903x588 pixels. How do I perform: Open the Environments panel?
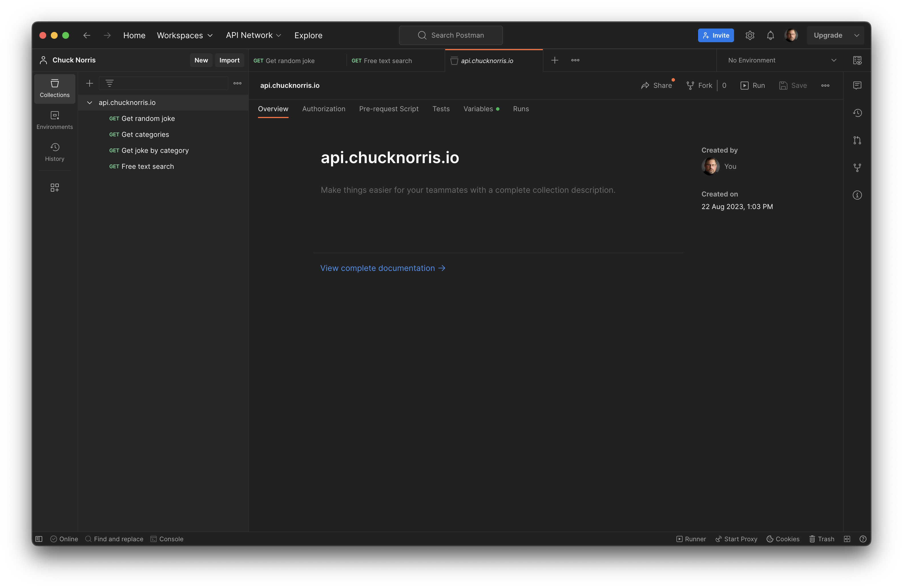click(x=54, y=120)
